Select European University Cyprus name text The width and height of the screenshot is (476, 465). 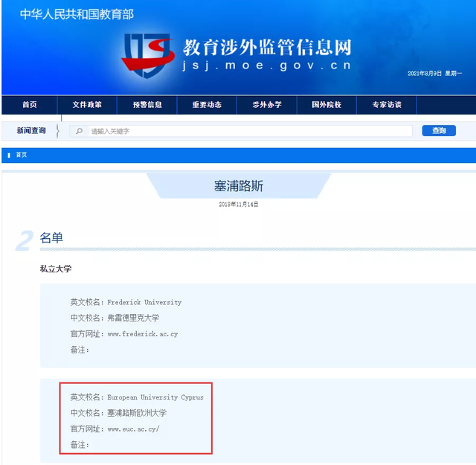(155, 397)
